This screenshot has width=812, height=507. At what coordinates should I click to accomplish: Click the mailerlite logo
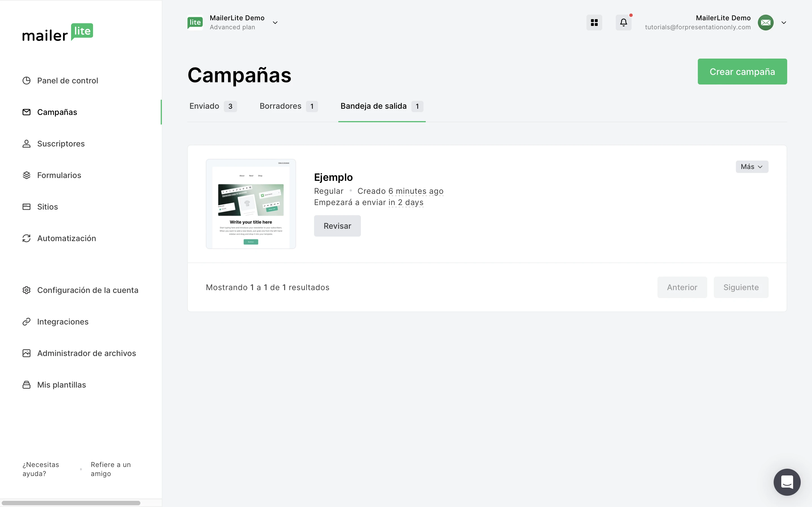58,32
